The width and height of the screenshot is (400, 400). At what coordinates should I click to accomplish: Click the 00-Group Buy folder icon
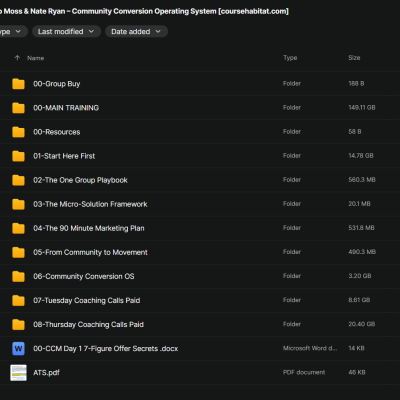tap(18, 84)
